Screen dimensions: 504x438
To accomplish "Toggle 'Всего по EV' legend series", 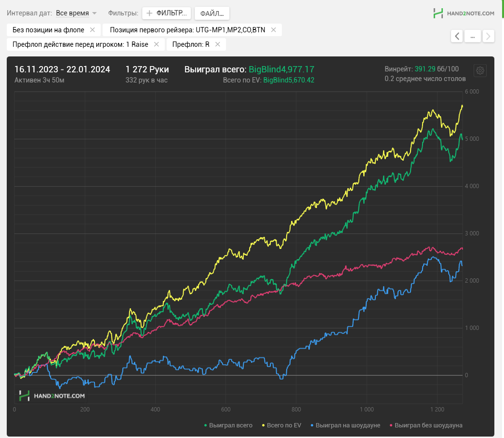I will (x=281, y=425).
